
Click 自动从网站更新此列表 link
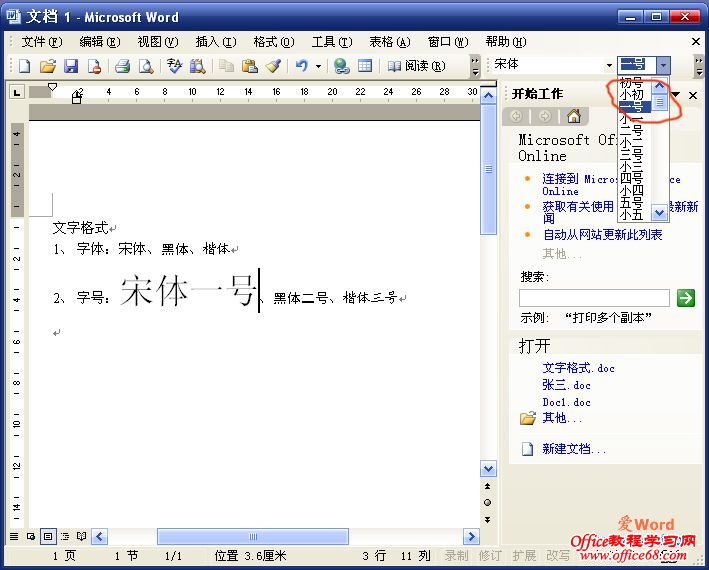[x=603, y=235]
